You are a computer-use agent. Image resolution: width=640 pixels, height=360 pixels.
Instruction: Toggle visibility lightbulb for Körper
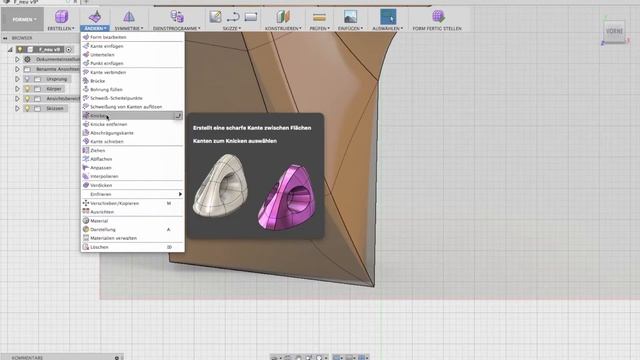coord(27,89)
